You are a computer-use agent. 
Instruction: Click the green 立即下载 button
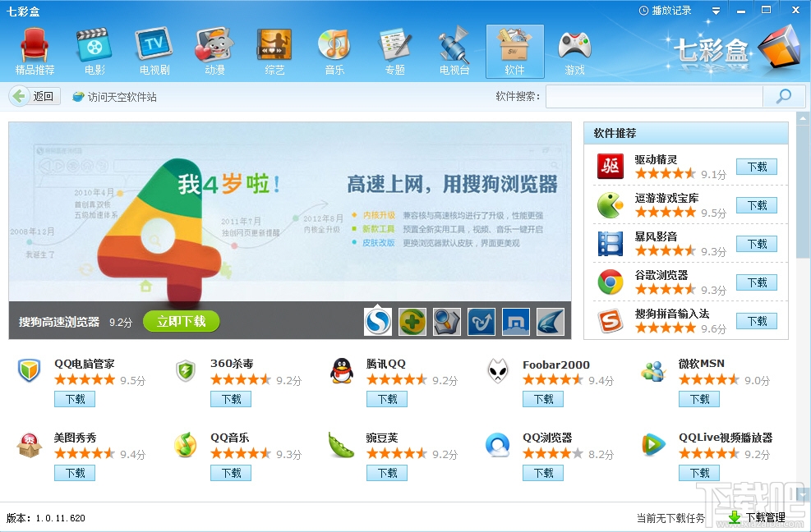(181, 321)
